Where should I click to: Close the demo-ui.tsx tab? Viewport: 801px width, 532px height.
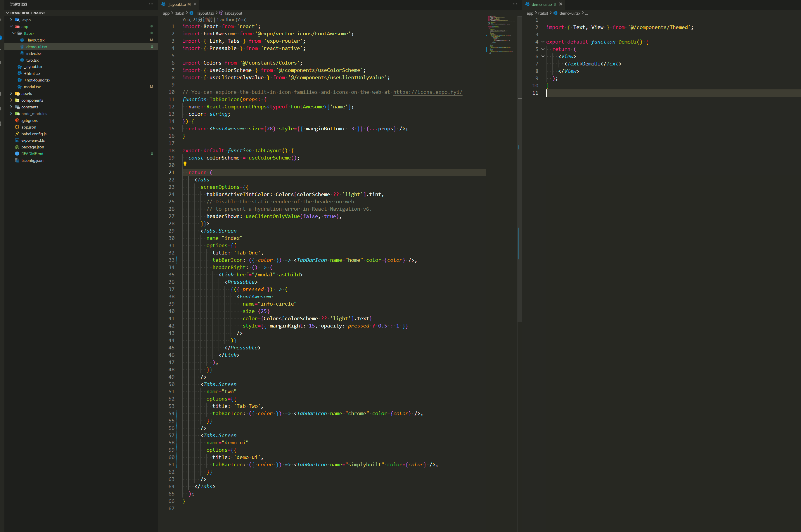point(560,4)
